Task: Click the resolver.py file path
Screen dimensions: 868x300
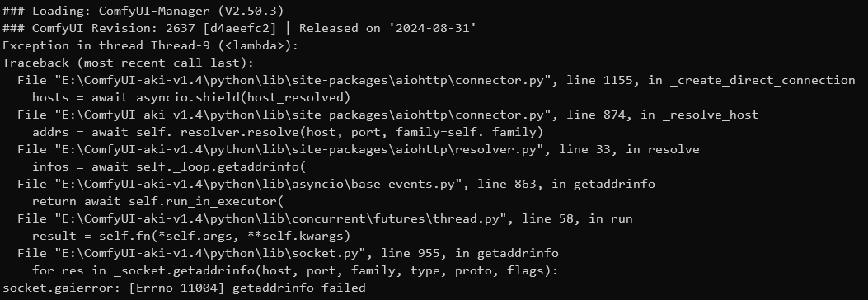Action: coord(299,149)
